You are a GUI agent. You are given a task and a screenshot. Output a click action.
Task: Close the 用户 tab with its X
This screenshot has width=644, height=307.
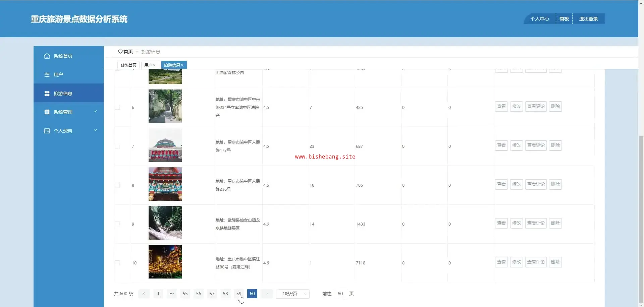[x=154, y=65]
